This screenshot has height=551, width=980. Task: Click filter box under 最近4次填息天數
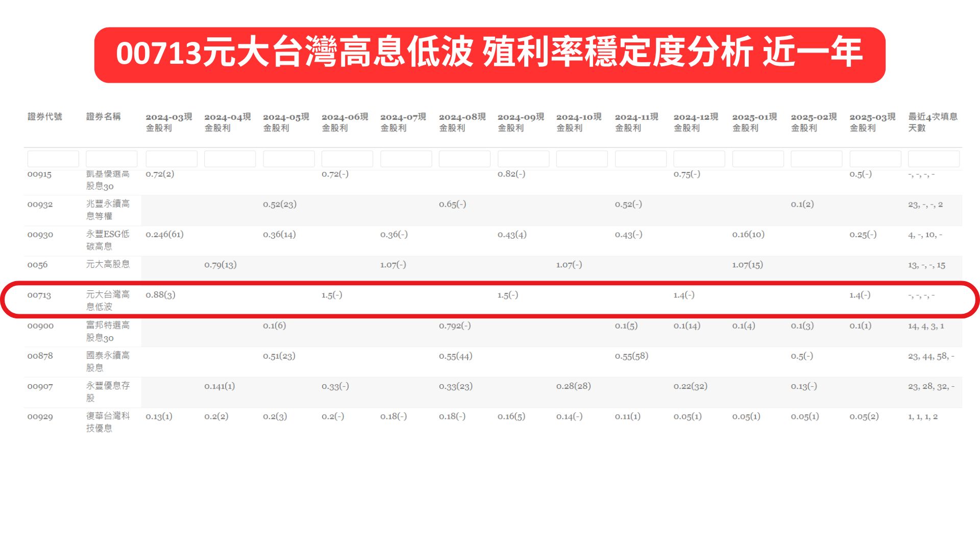click(934, 159)
